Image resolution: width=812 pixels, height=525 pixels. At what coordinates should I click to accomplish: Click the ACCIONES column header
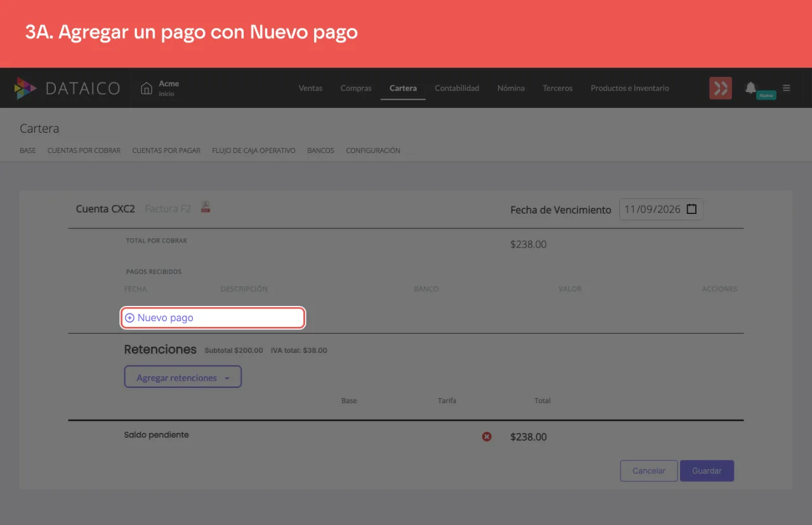tap(719, 289)
